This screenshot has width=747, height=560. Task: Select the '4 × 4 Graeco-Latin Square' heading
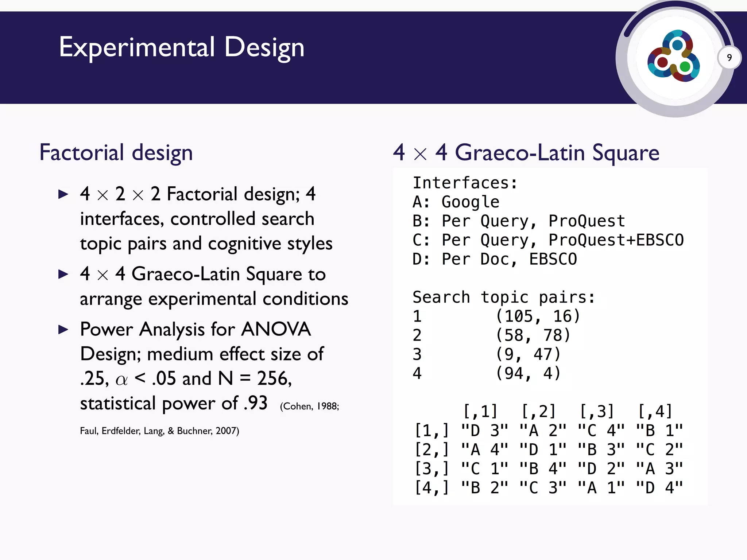tap(526, 153)
